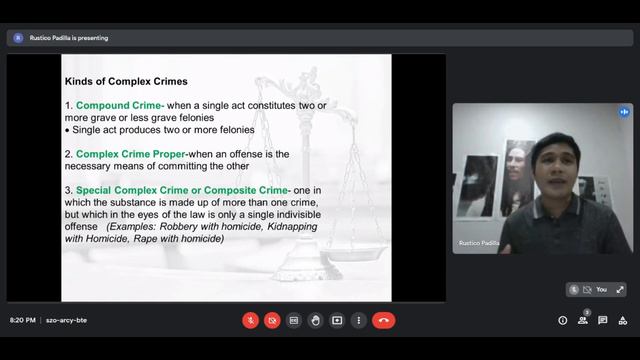Click the 8:20 PM clock
Image resolution: width=640 pixels, height=360 pixels.
[x=23, y=320]
